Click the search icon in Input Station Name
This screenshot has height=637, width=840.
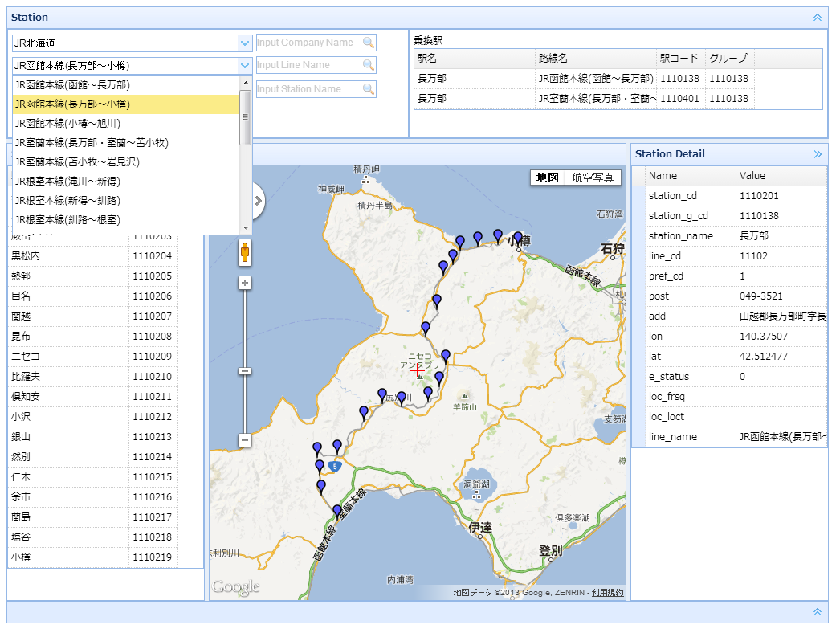(x=368, y=89)
